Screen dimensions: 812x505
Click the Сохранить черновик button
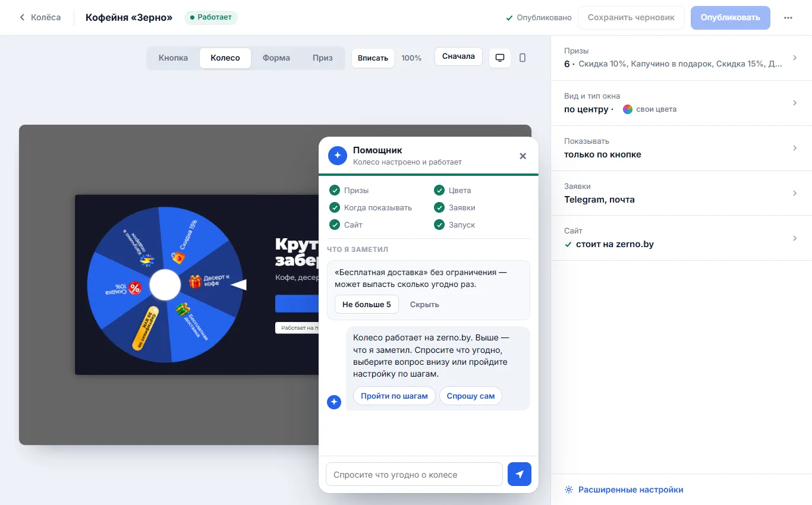pos(631,18)
